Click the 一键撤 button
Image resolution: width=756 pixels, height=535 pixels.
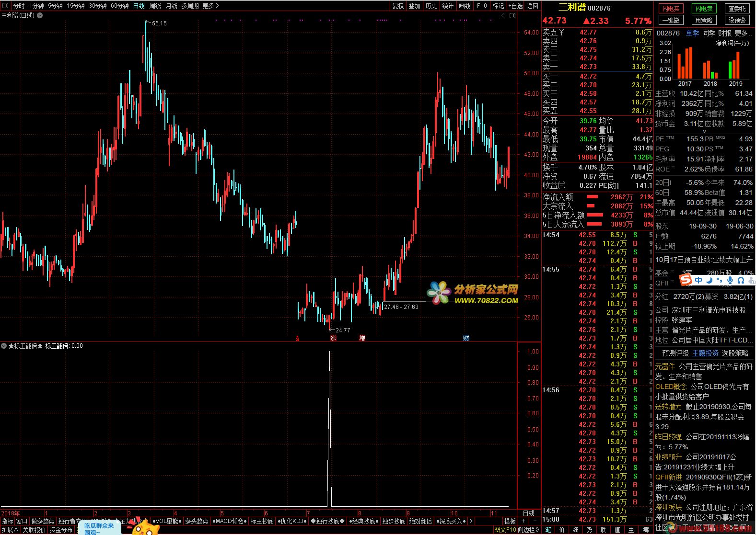[671, 20]
